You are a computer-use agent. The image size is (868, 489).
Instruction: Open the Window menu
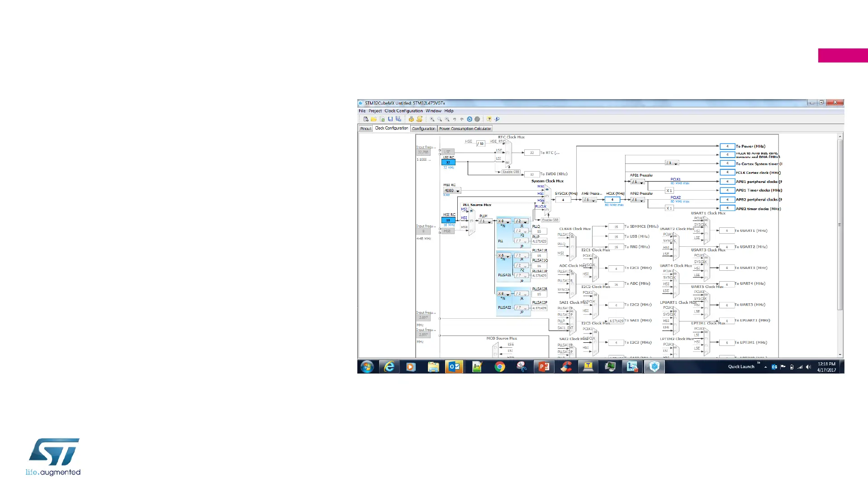[x=433, y=111]
